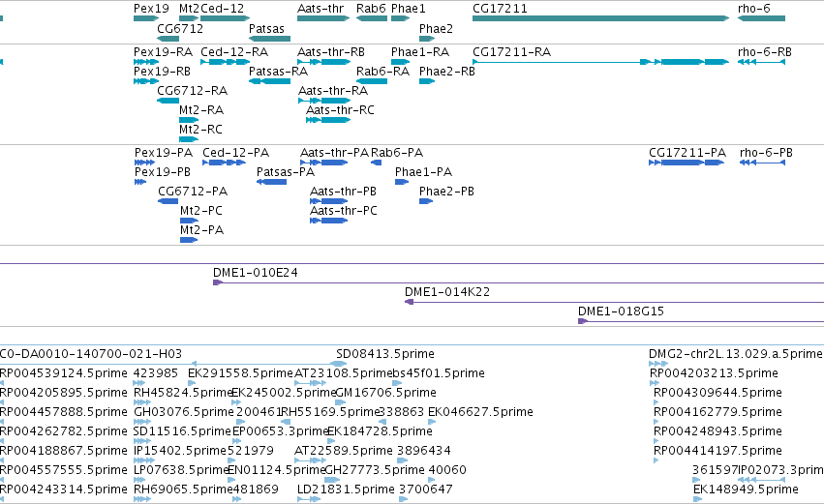Viewport: 824px width, 504px height.
Task: Select the rho-6 gene bar glyph
Action: (x=761, y=18)
